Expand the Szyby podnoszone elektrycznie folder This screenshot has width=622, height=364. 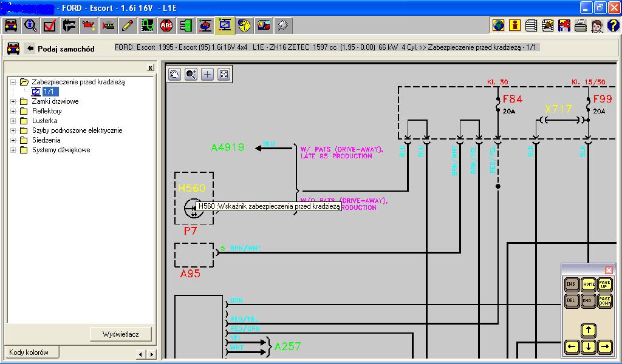pyautogui.click(x=13, y=130)
